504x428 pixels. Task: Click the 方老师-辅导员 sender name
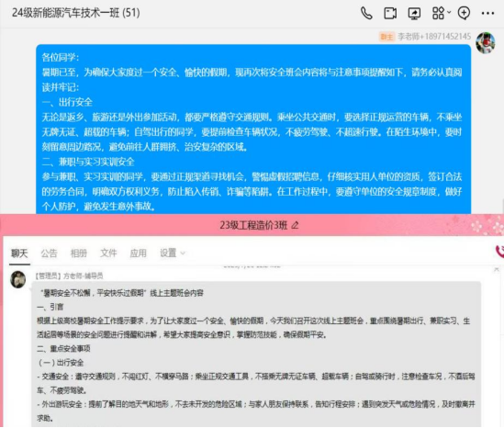[x=84, y=276]
